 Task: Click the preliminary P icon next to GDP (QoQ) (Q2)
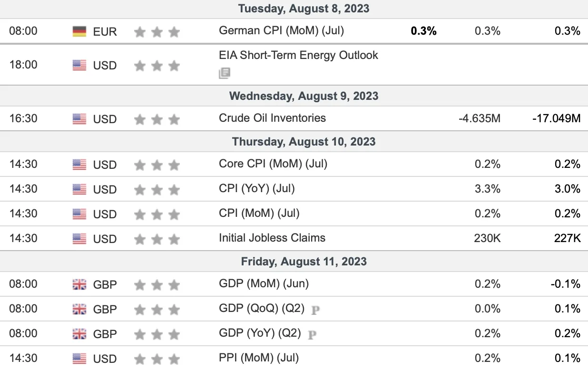[x=315, y=310]
